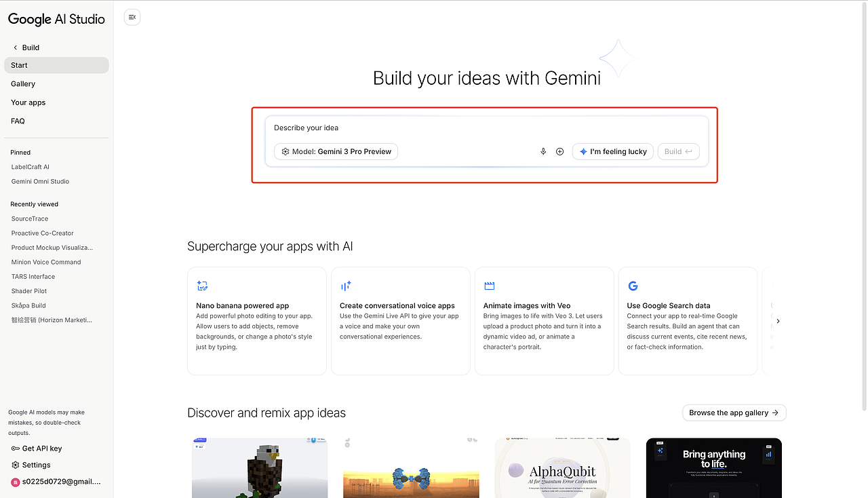Go back using the Build chevron

click(x=16, y=47)
